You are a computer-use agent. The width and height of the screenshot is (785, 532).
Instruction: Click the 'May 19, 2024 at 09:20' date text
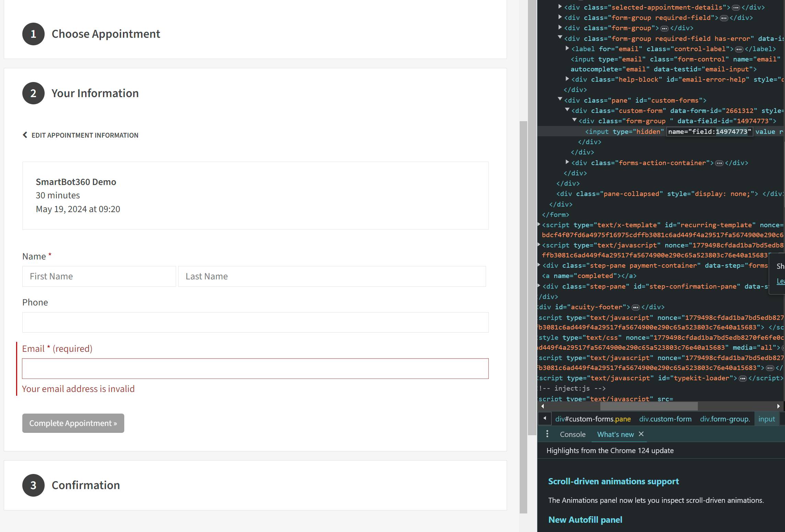[x=78, y=209]
